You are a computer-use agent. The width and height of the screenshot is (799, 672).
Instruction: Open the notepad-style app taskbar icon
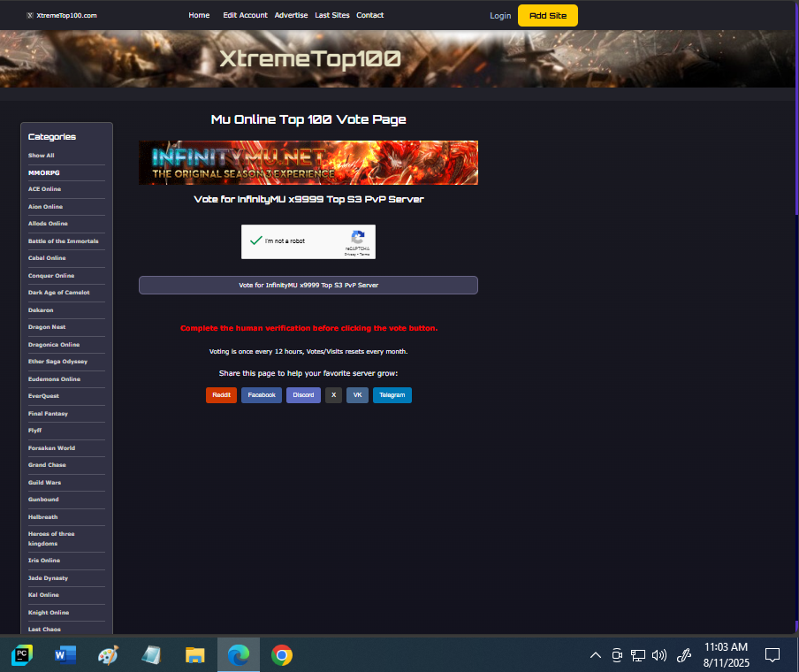pyautogui.click(x=151, y=654)
